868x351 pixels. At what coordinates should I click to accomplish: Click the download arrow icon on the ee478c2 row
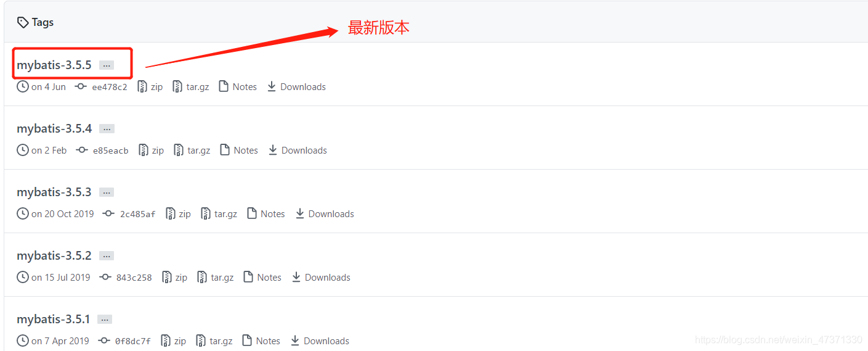[272, 87]
